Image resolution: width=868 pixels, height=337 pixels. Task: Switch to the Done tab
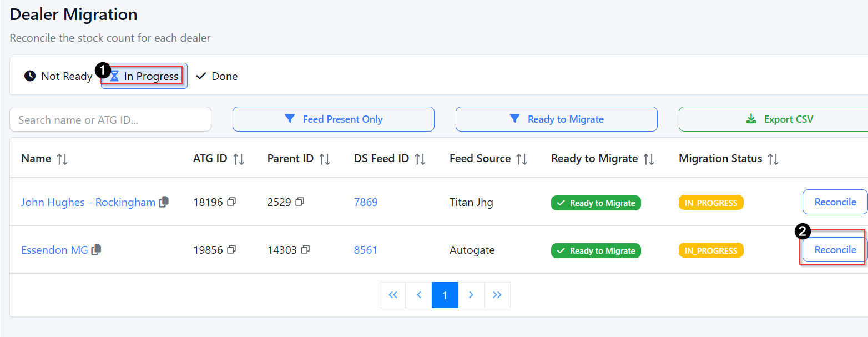click(217, 76)
